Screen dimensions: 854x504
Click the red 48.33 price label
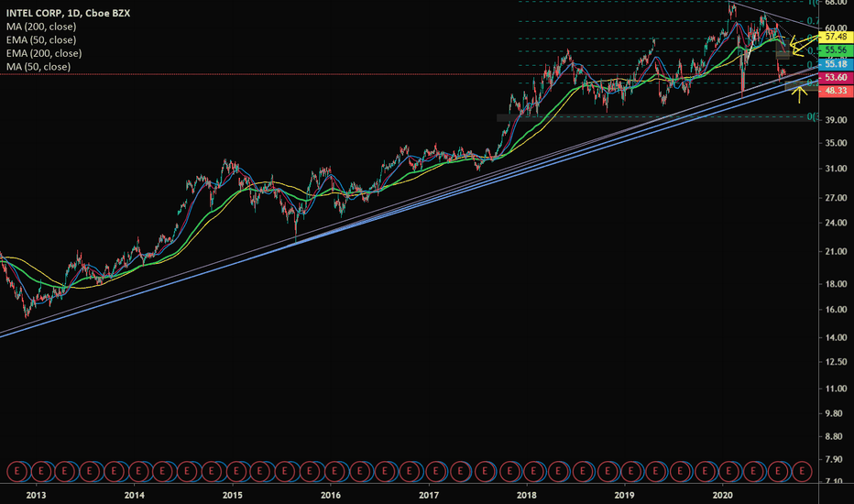(836, 91)
